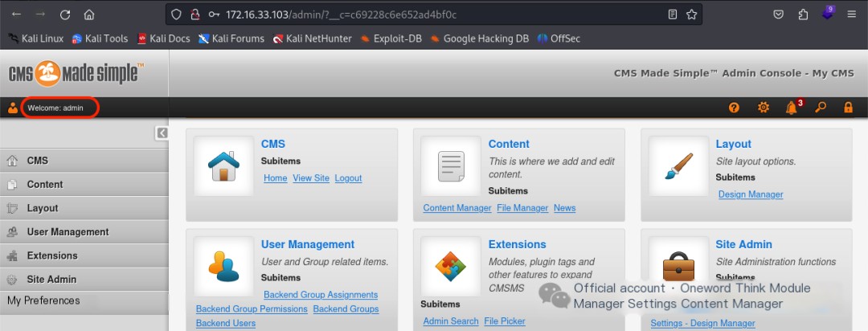This screenshot has height=331, width=868.
Task: Open Layout in the left sidebar
Action: (x=84, y=208)
